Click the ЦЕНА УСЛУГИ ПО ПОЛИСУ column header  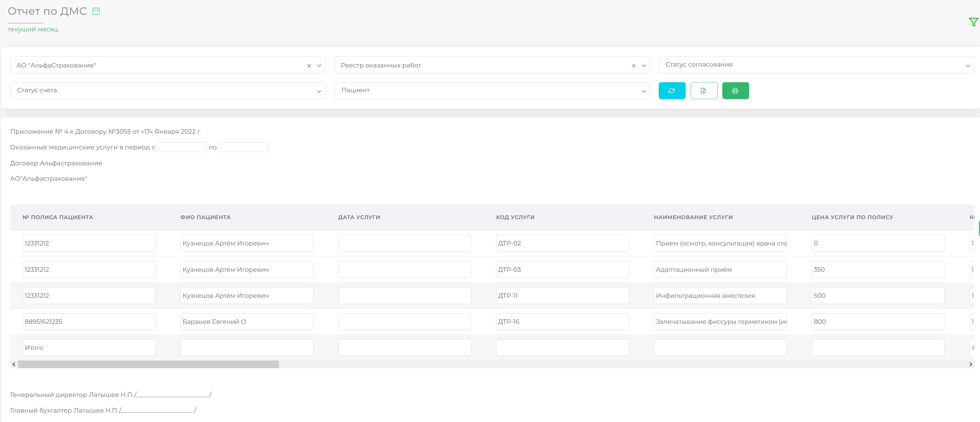click(x=852, y=217)
